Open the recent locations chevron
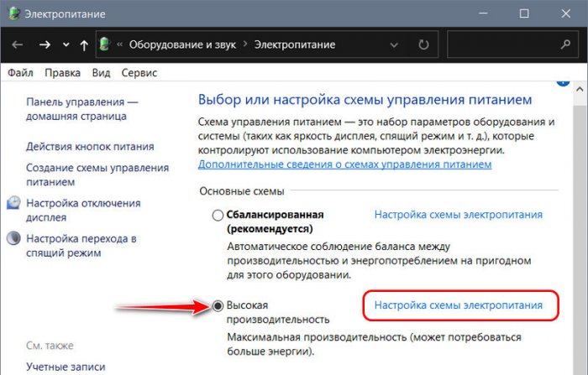 click(x=66, y=45)
